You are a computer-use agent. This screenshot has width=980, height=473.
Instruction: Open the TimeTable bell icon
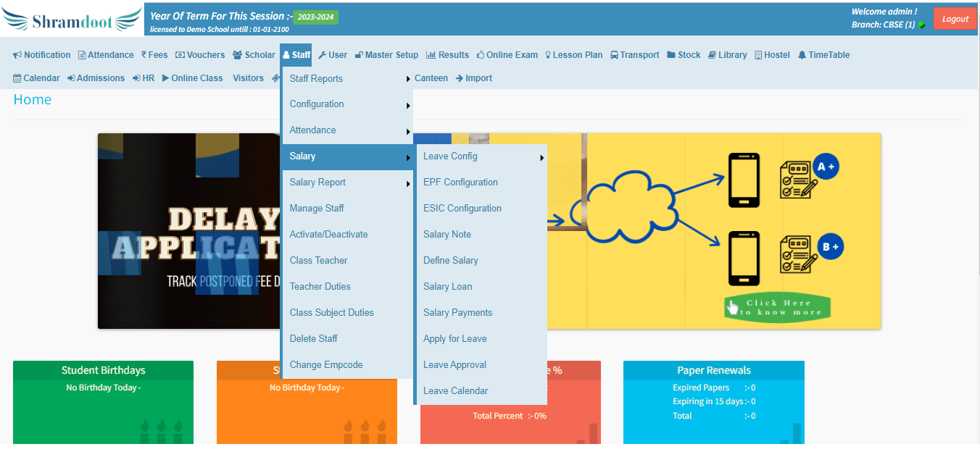802,55
